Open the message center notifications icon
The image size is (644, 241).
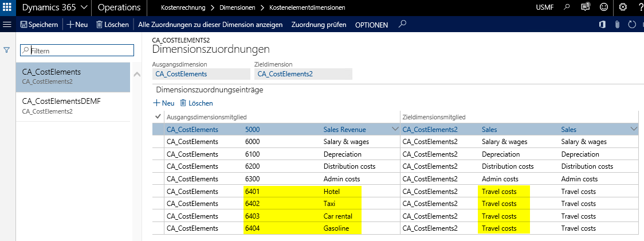coord(585,7)
